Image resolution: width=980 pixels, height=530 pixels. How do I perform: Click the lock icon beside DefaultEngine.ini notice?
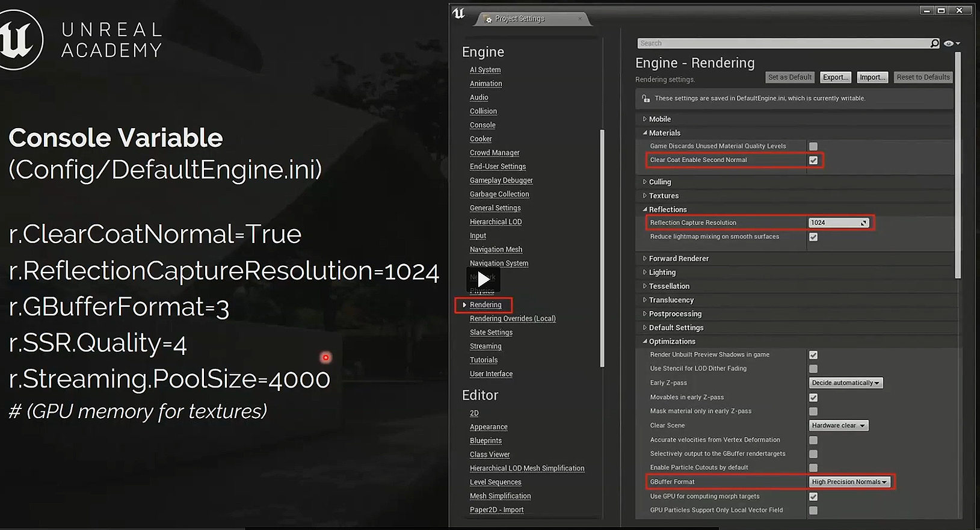tap(646, 98)
